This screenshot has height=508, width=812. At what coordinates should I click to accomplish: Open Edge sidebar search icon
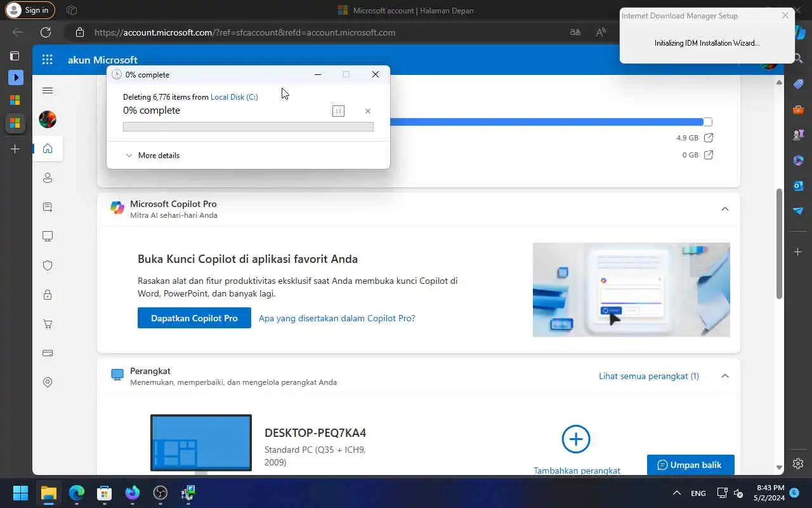(799, 58)
